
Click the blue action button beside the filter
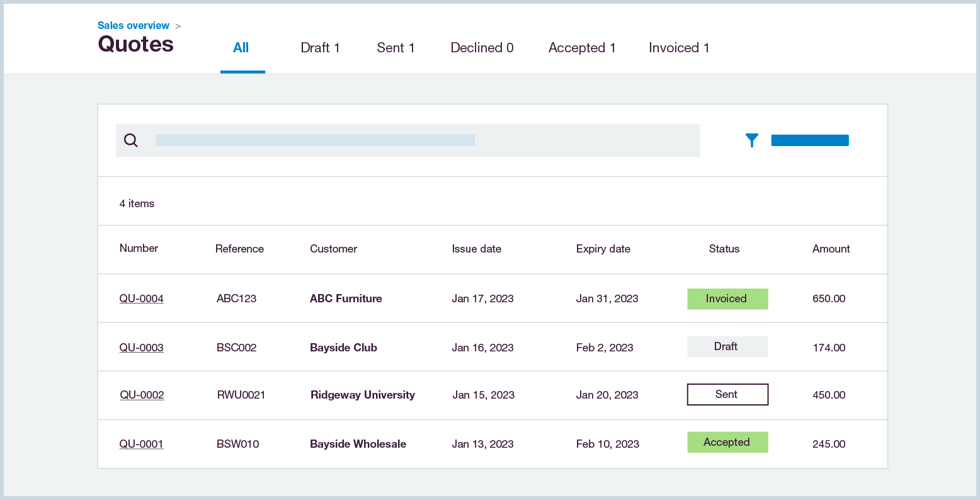pos(810,140)
